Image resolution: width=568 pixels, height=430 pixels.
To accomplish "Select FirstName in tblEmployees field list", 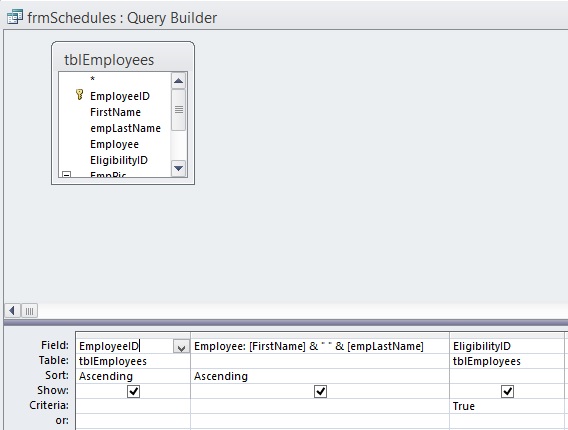I will click(x=115, y=112).
